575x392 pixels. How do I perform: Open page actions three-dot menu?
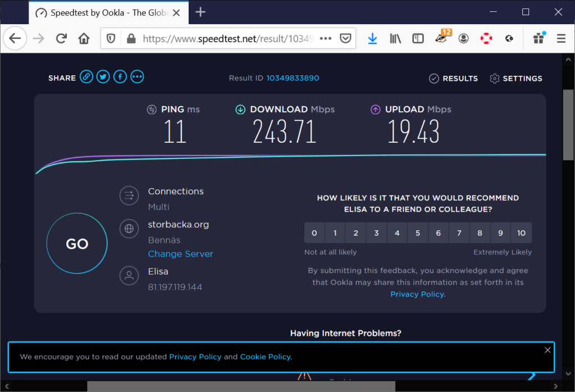[x=325, y=38]
